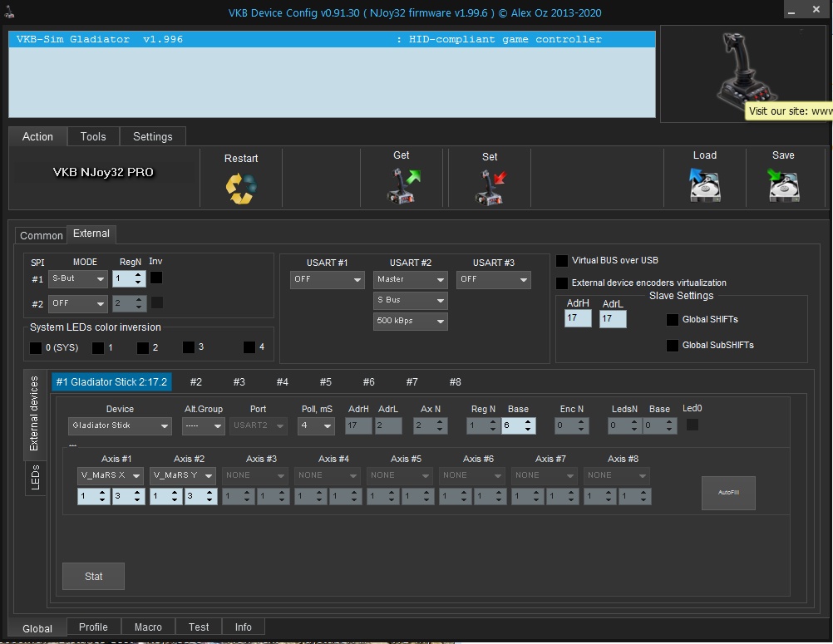833x644 pixels.
Task: Open USART #3 dropdown
Action: [x=493, y=279]
